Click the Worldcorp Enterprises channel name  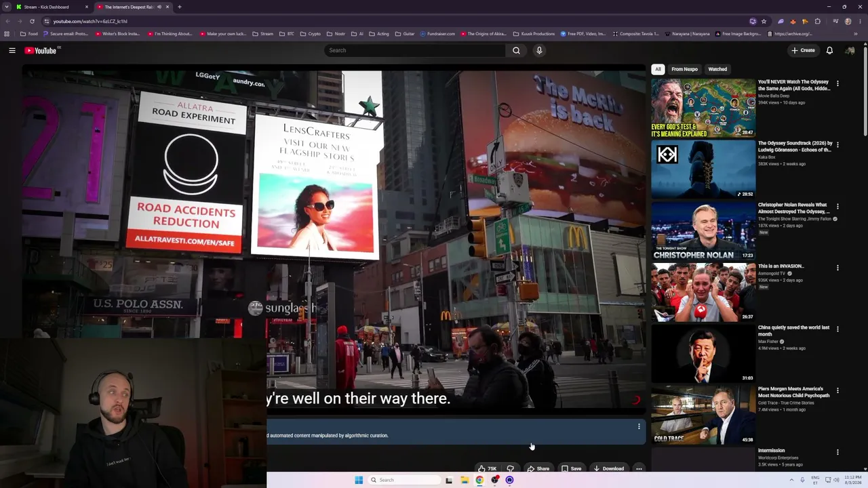(778, 457)
